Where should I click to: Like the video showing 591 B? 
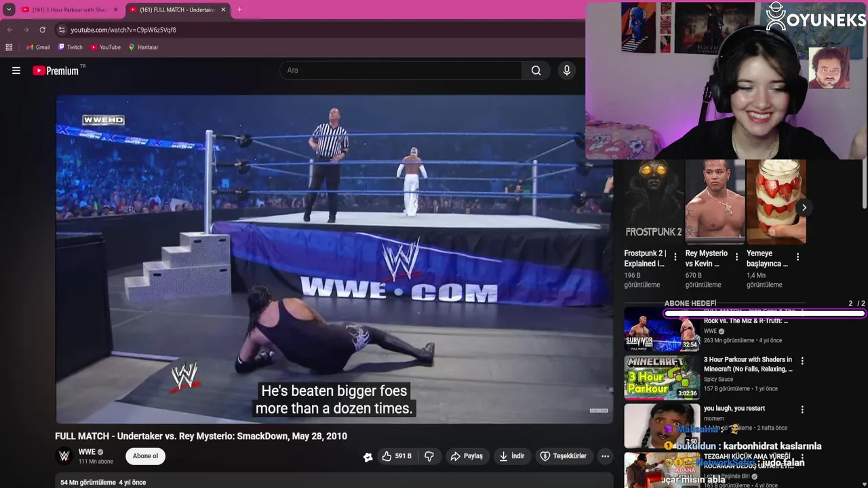[x=397, y=456]
